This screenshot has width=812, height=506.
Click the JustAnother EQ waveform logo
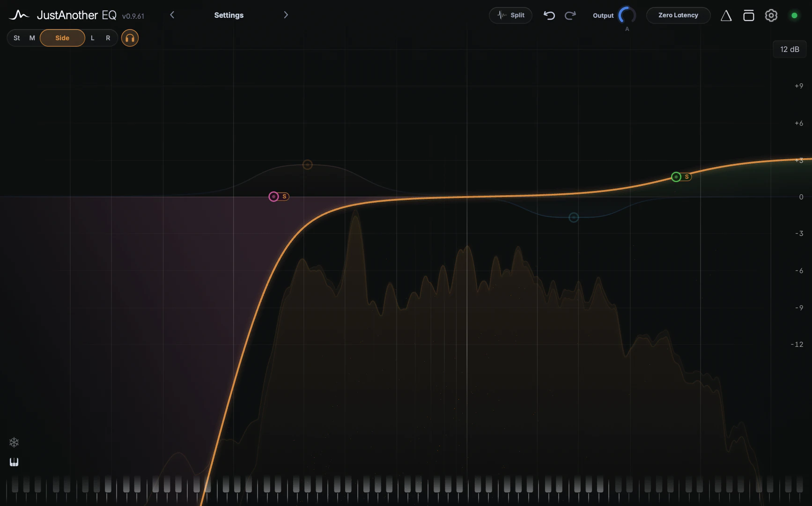pos(19,15)
